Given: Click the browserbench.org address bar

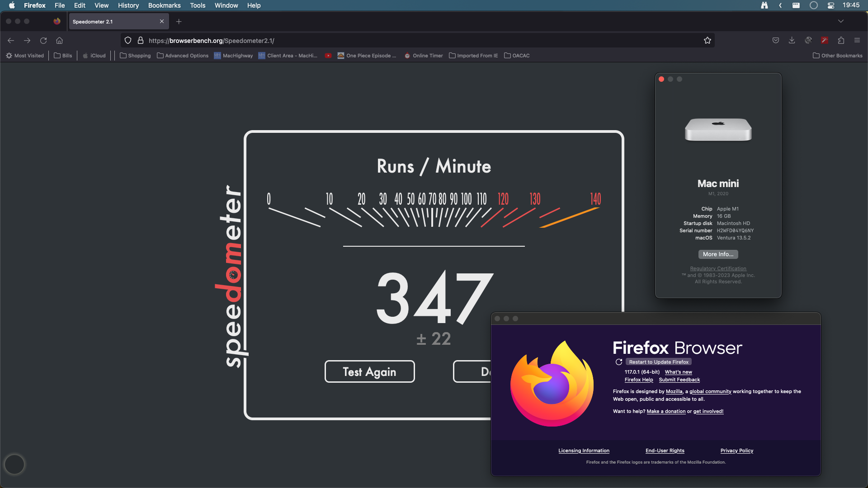Looking at the screenshot, I should [407, 41].
